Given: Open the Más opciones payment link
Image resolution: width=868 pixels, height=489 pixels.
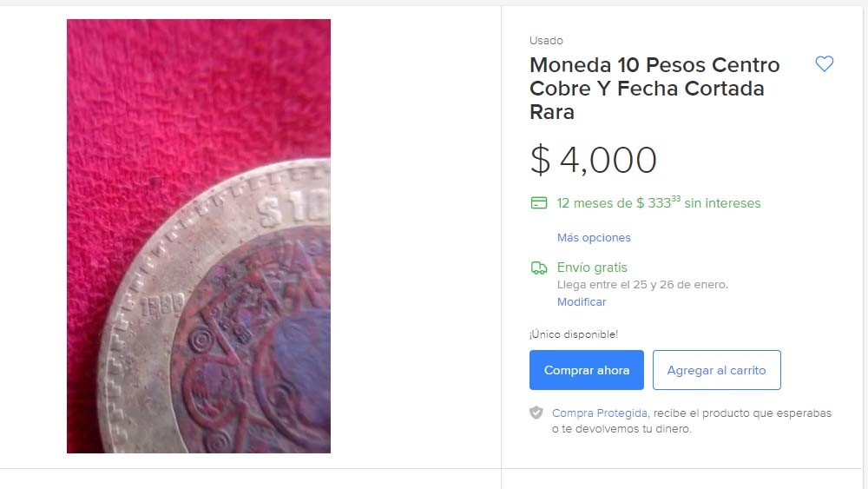Looking at the screenshot, I should [594, 238].
